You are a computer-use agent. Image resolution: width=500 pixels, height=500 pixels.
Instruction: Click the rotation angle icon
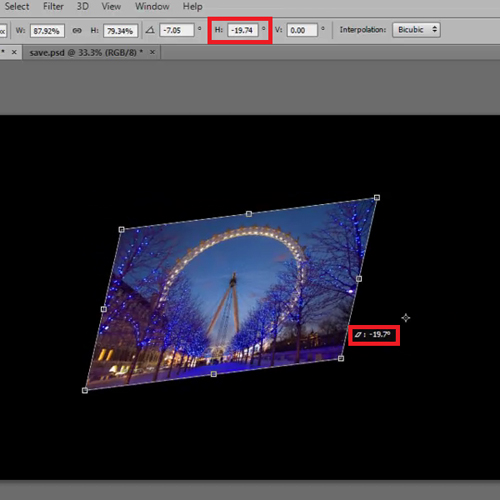coord(150,30)
